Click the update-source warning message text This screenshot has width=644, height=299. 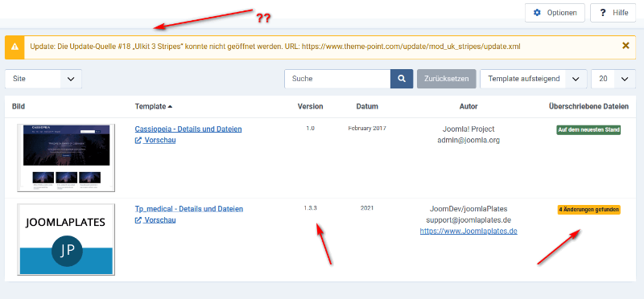[x=275, y=47]
